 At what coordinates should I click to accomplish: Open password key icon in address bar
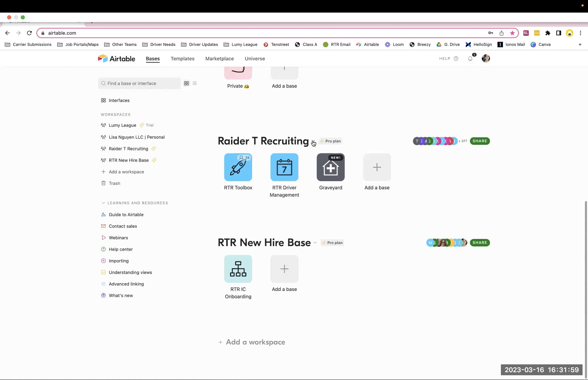point(491,33)
